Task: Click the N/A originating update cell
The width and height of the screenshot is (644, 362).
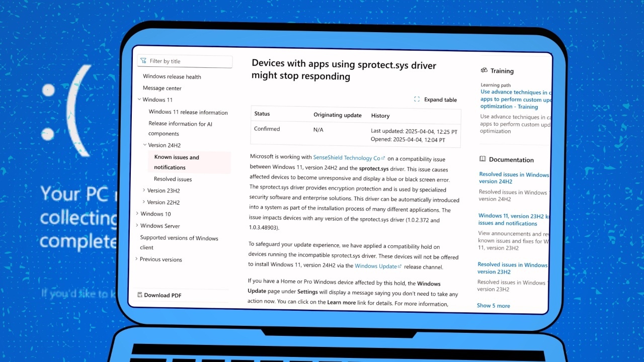Action: 318,130
